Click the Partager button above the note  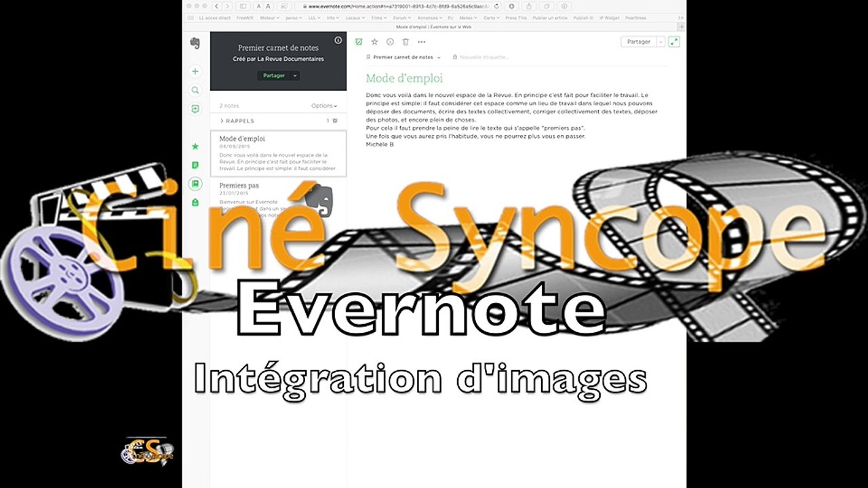pyautogui.click(x=639, y=41)
